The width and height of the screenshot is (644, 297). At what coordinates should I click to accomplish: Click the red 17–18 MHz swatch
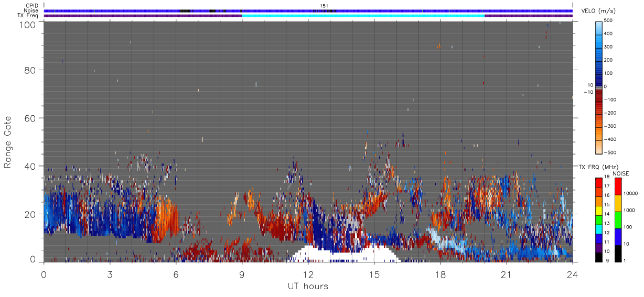tap(598, 183)
